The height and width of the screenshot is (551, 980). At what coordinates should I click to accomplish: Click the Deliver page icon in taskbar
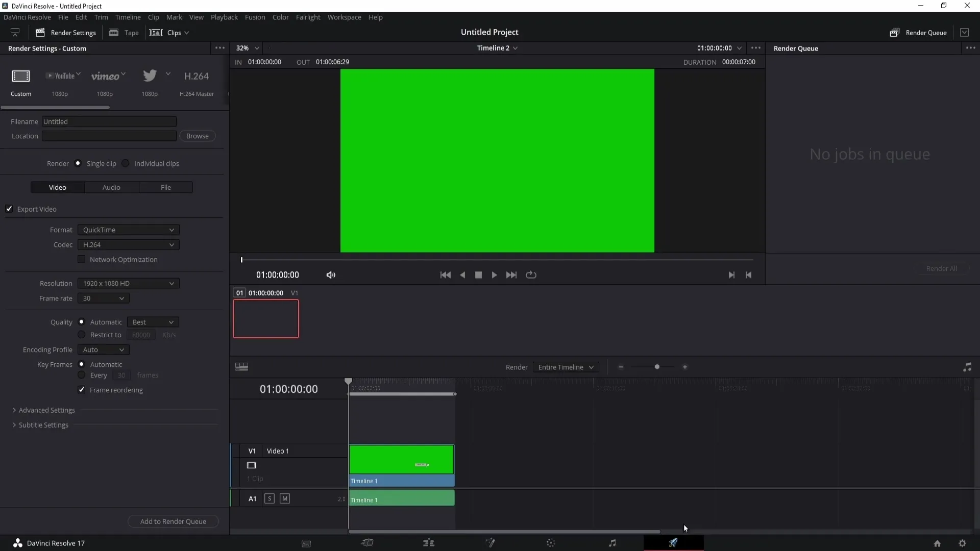[x=672, y=543]
